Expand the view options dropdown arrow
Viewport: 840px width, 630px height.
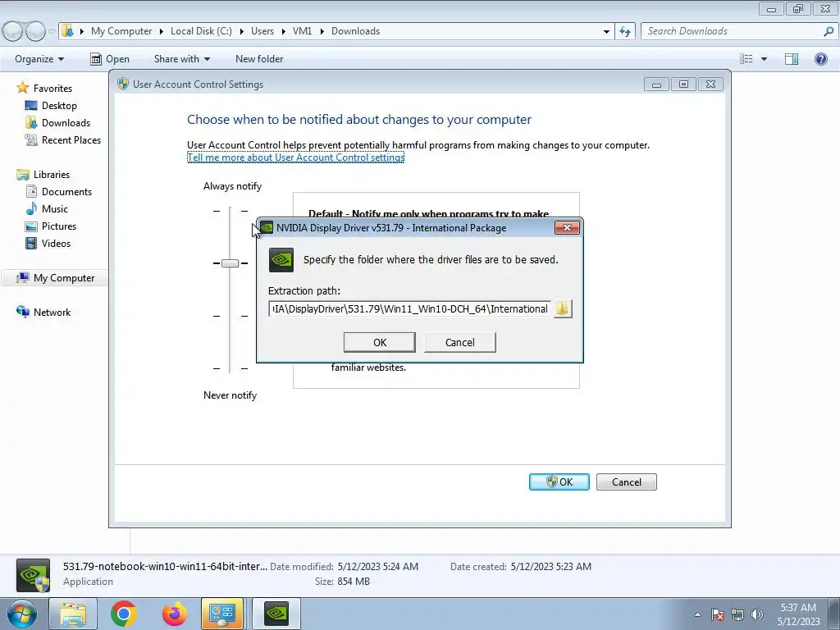[x=764, y=59]
